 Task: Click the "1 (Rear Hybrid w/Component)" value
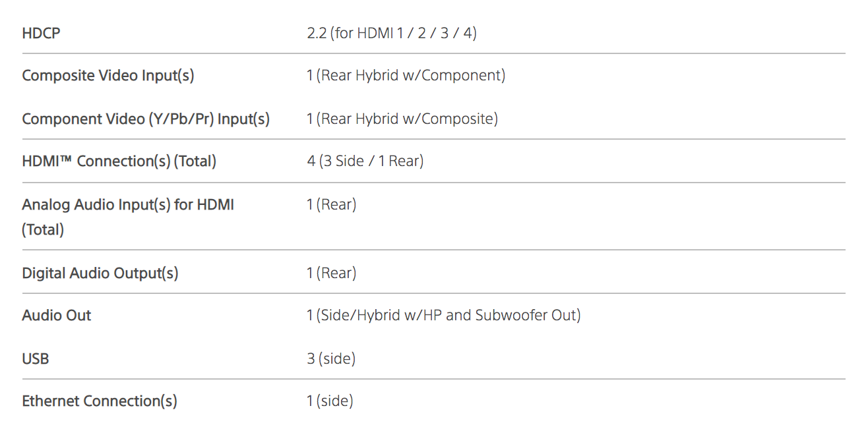[x=406, y=75]
